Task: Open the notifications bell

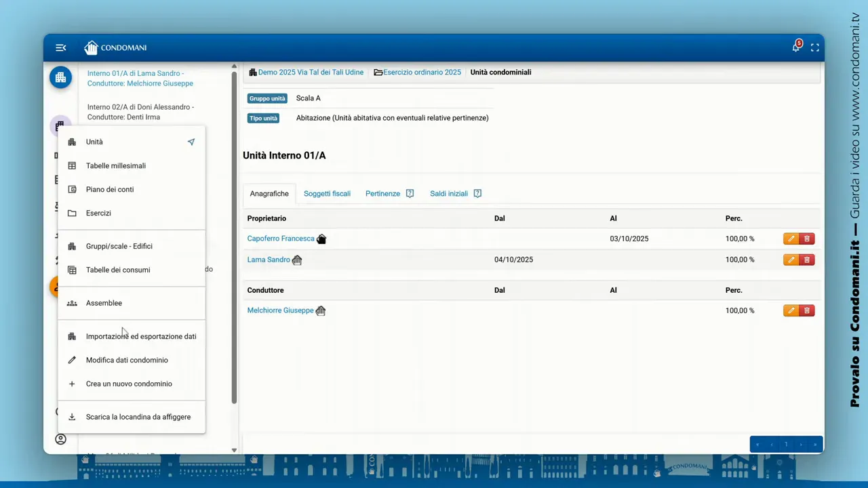Action: 796,47
